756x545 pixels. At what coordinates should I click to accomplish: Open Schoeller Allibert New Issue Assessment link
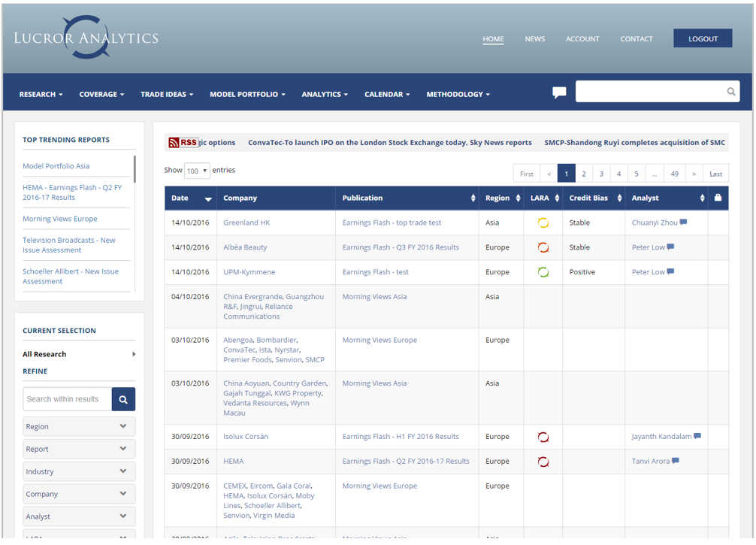(x=71, y=277)
